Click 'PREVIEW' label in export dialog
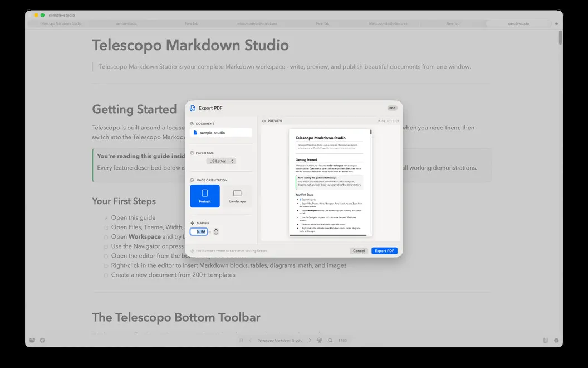This screenshot has height=368, width=588. point(275,121)
